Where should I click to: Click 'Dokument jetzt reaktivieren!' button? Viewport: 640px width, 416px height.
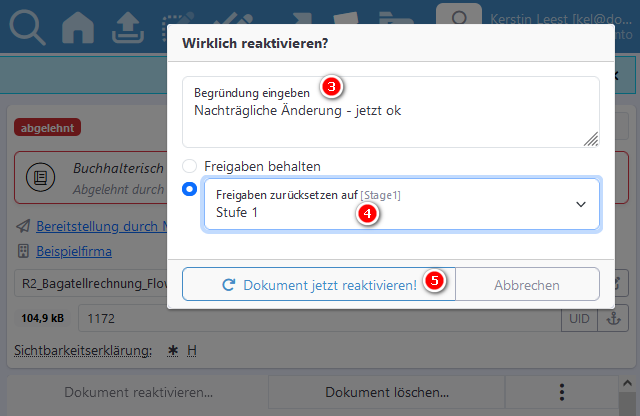[320, 285]
